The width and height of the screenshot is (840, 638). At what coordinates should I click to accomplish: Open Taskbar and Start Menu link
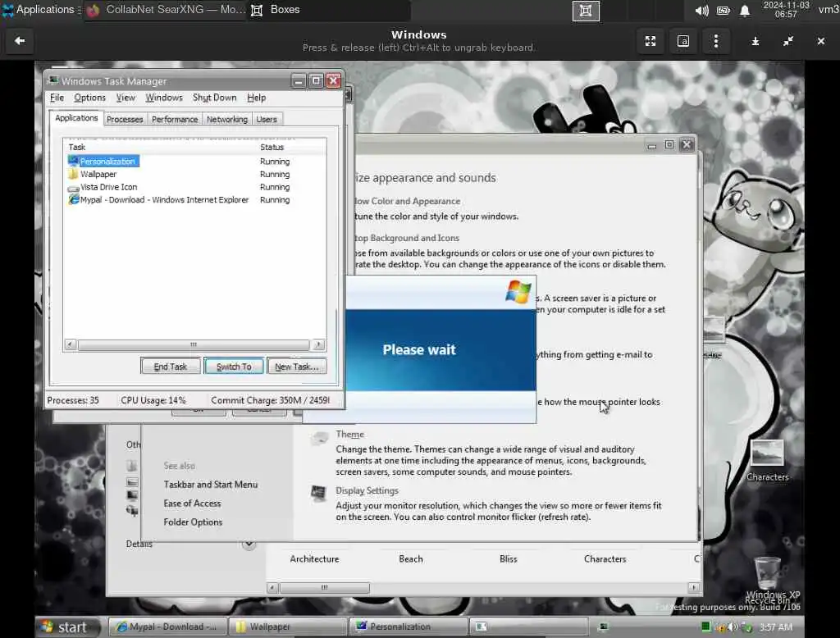[x=211, y=485]
